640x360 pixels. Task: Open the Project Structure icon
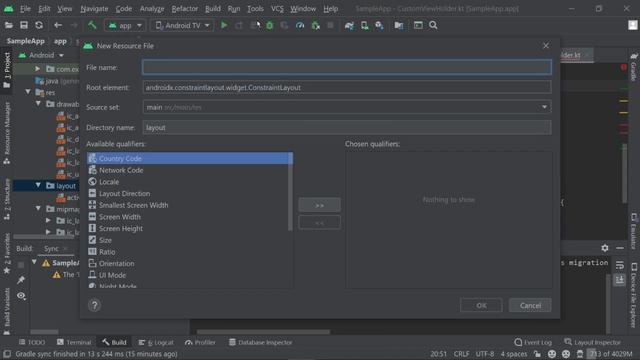pos(399,25)
